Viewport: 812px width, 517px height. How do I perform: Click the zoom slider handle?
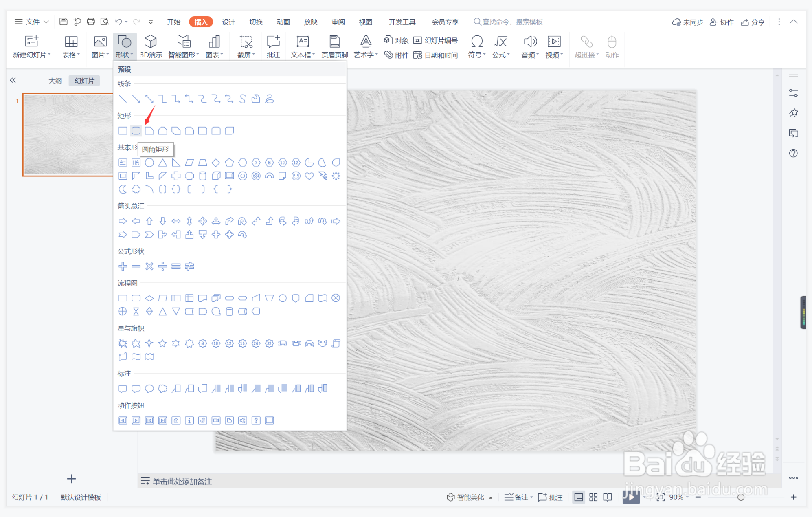[x=741, y=497]
